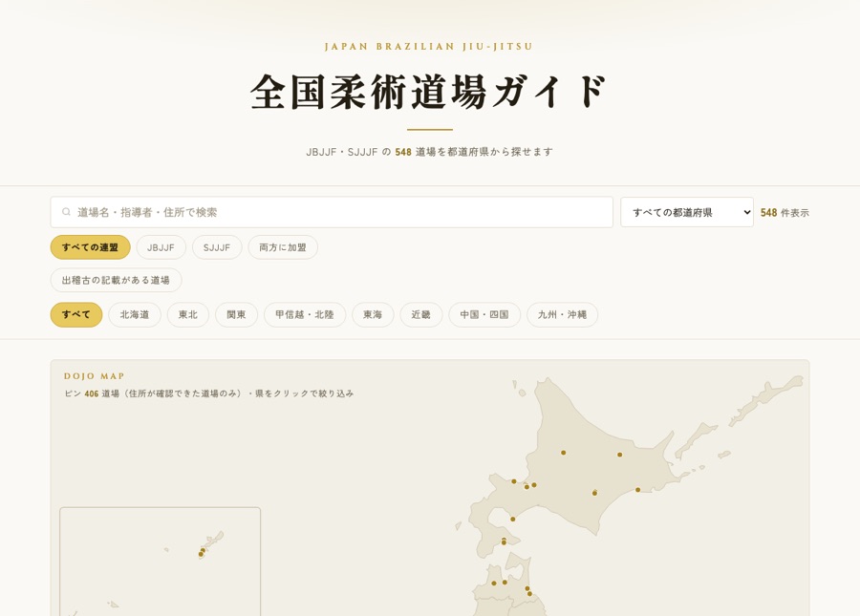Image resolution: width=860 pixels, height=616 pixels.
Task: Choose the 近畿 region filter
Action: point(420,314)
